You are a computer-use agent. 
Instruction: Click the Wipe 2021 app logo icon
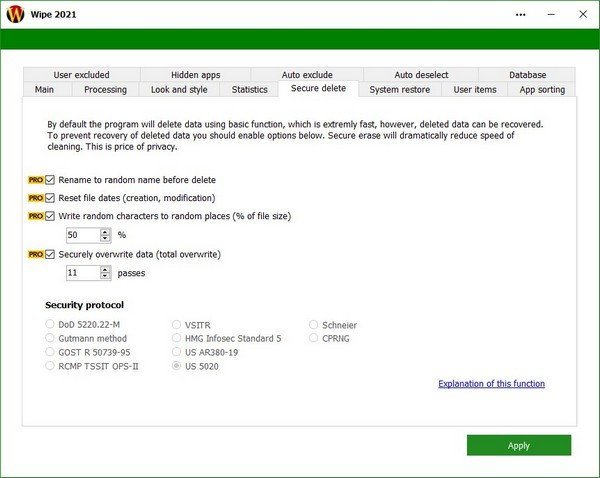click(14, 15)
